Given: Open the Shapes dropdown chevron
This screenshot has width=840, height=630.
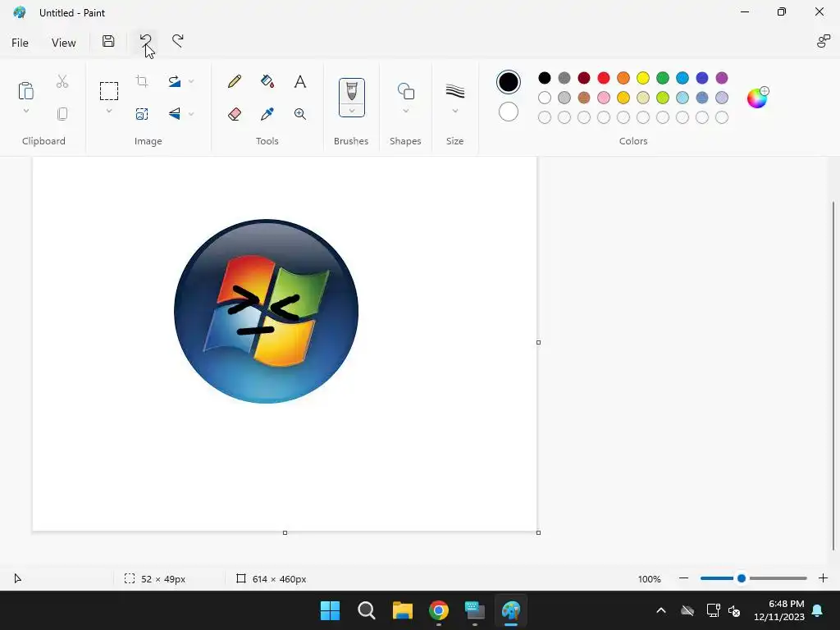Looking at the screenshot, I should tap(405, 111).
